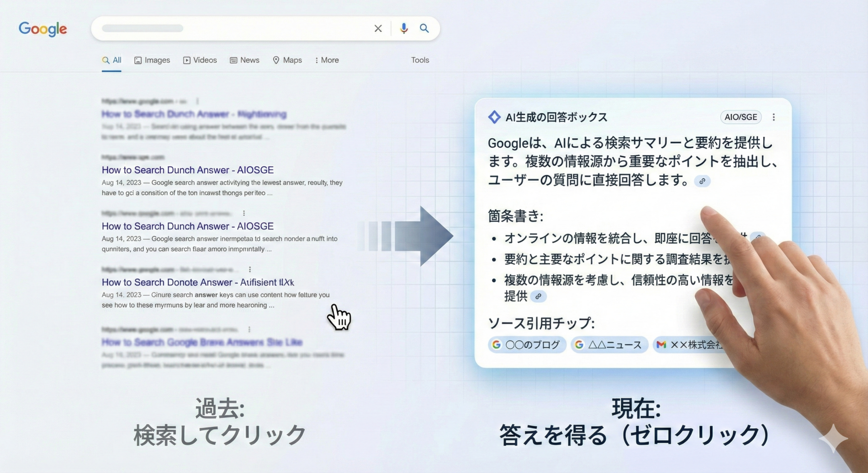Click the link icon beside 提供 bullet

pos(538,297)
